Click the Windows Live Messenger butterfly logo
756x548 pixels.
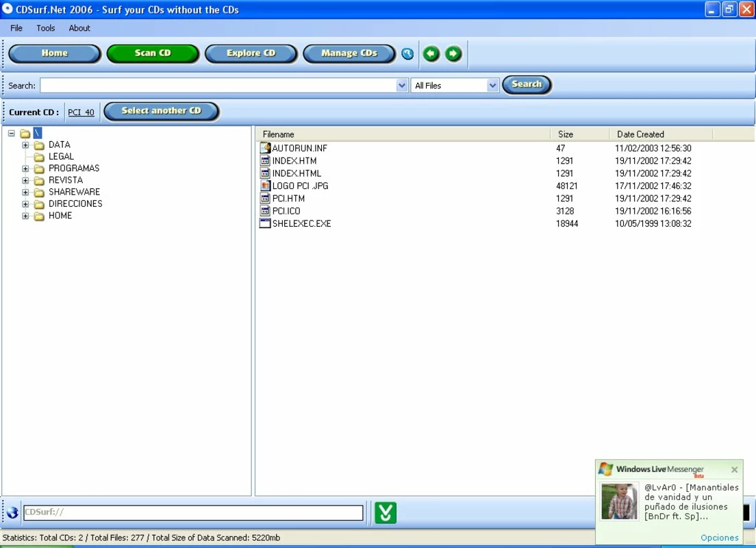605,469
